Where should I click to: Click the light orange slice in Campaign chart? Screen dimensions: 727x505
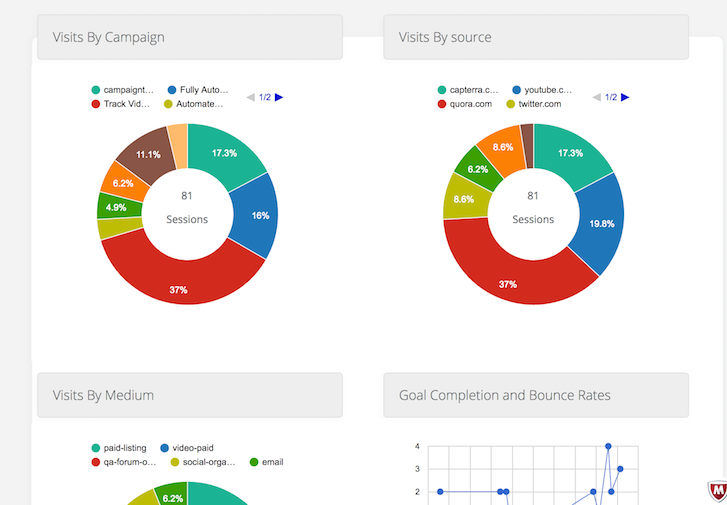(x=179, y=146)
